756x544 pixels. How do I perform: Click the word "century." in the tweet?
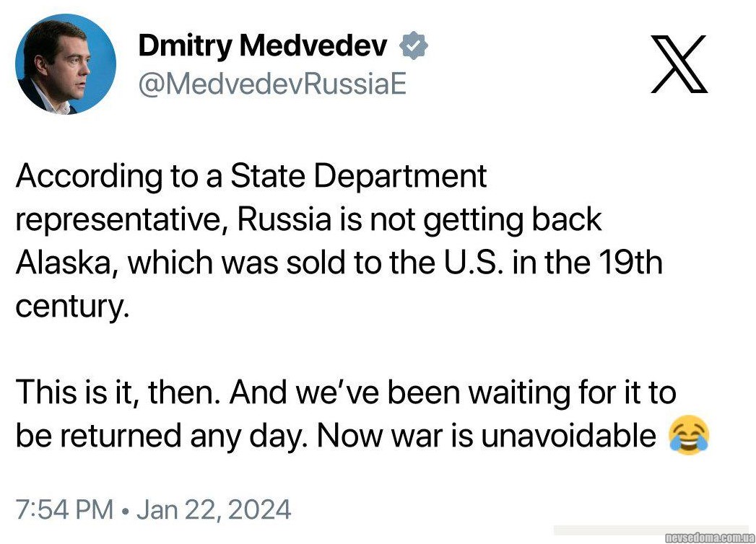click(x=71, y=307)
